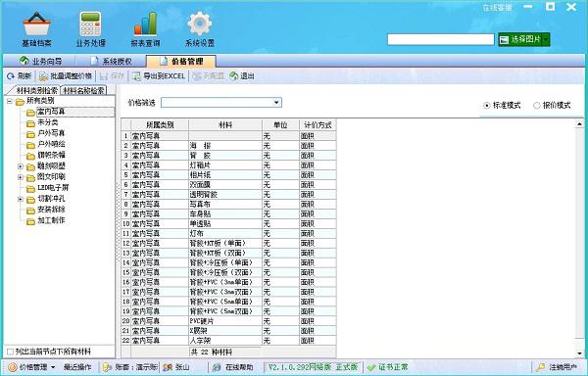Expand the 图文印刷 tree node
The height and width of the screenshot is (376, 588).
pyautogui.click(x=21, y=177)
